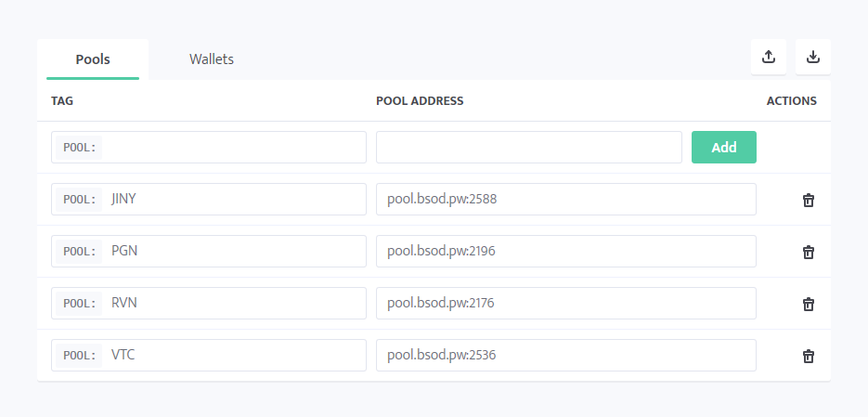
Task: Click the download icon button
Action: click(813, 57)
